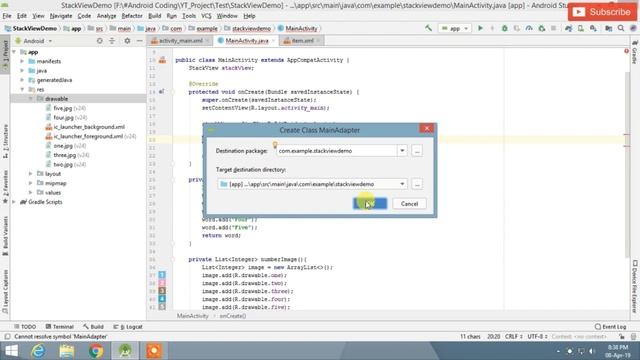Open the search everywhere magnifier icon
640x360 pixels.
[x=621, y=28]
